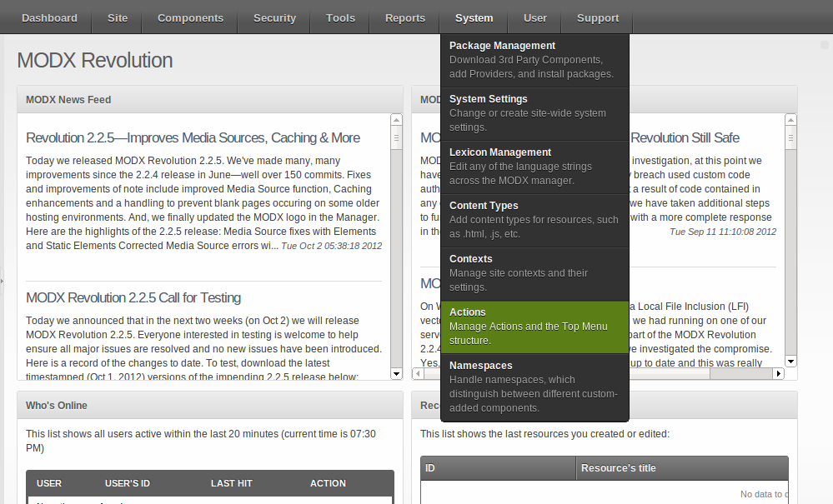833x504 pixels.
Task: Sort by Resource's title column
Action: coord(682,468)
